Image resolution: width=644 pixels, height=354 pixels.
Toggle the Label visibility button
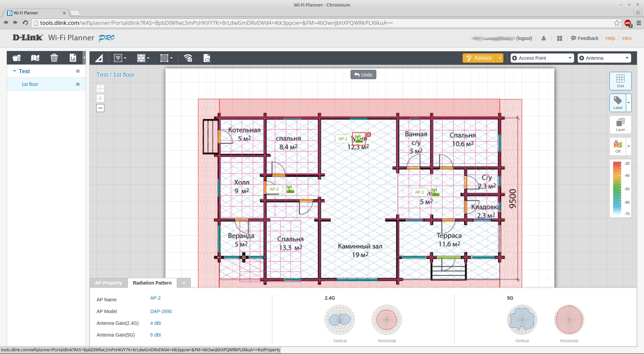point(618,103)
